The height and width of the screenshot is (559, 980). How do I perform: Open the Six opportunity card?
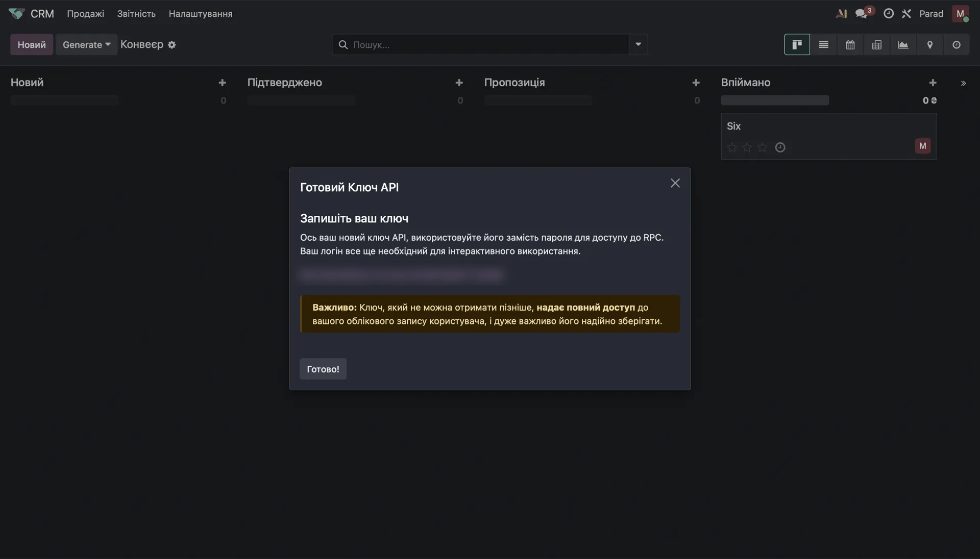tap(828, 136)
